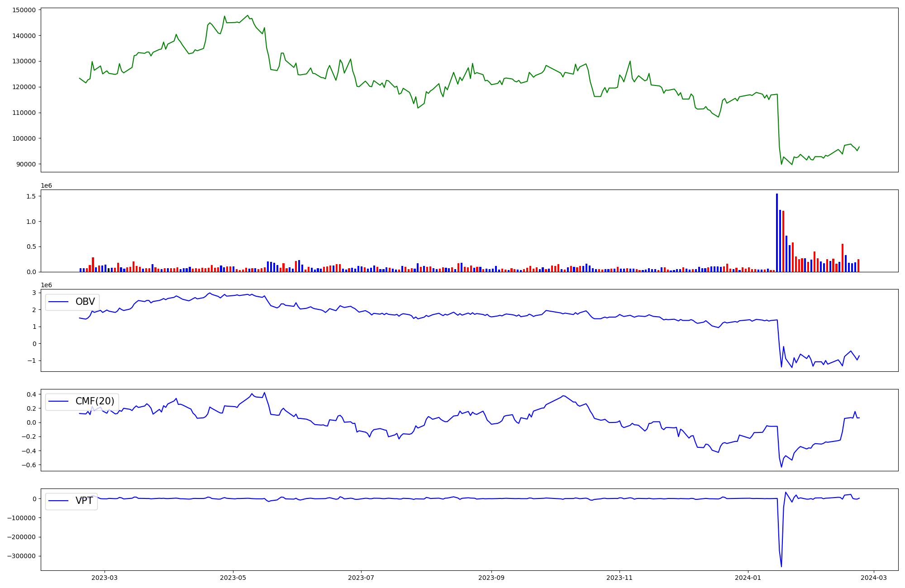905x588 pixels.
Task: Click the lowest point of VPT spike
Action: 781,566
